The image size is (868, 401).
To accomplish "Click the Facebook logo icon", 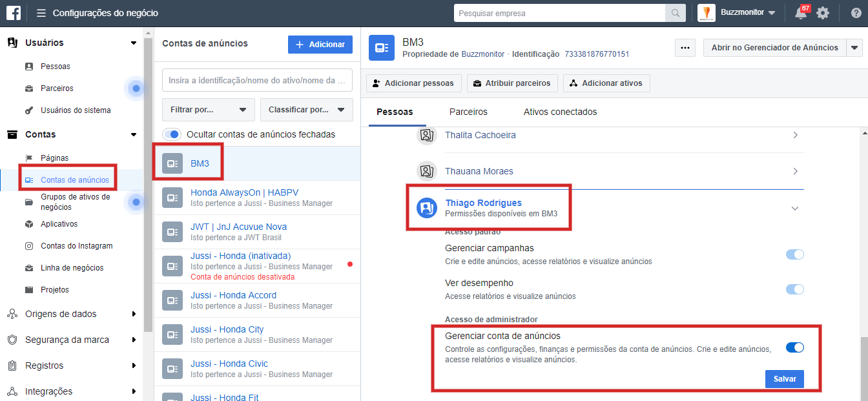I will point(14,13).
